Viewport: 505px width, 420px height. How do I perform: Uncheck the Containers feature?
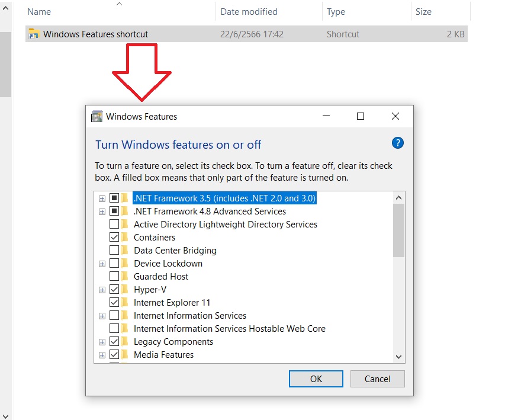115,237
